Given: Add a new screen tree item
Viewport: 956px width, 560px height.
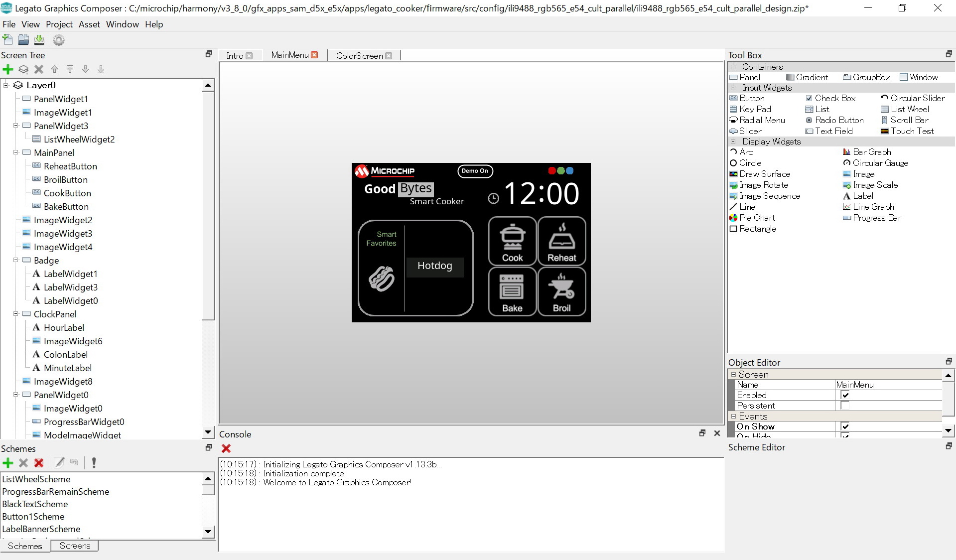Looking at the screenshot, I should [x=8, y=69].
